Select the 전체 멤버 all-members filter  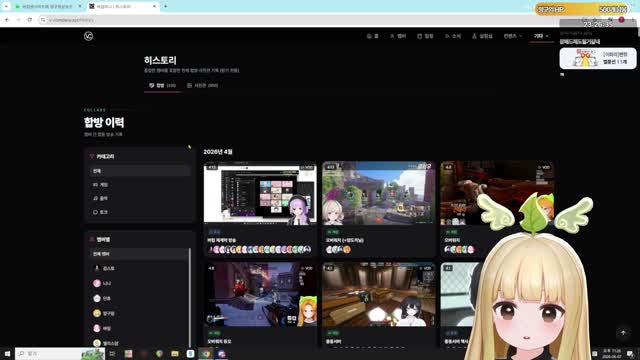pyautogui.click(x=138, y=253)
